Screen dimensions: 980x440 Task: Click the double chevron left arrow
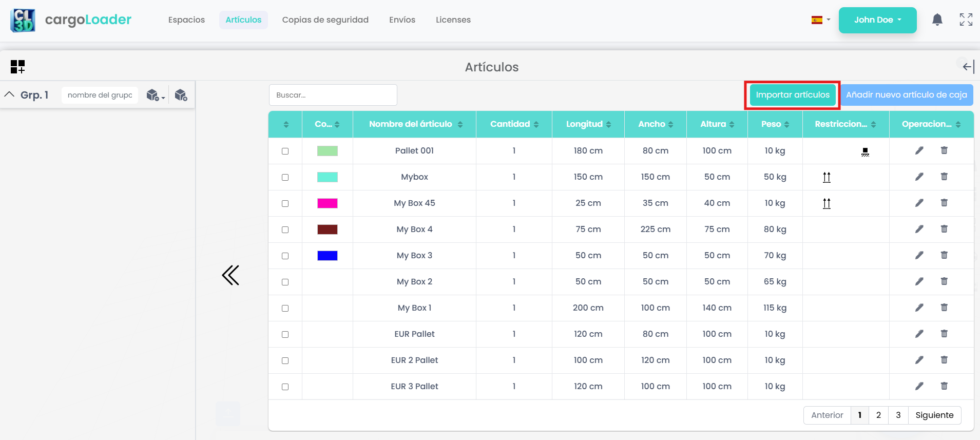coord(230,275)
